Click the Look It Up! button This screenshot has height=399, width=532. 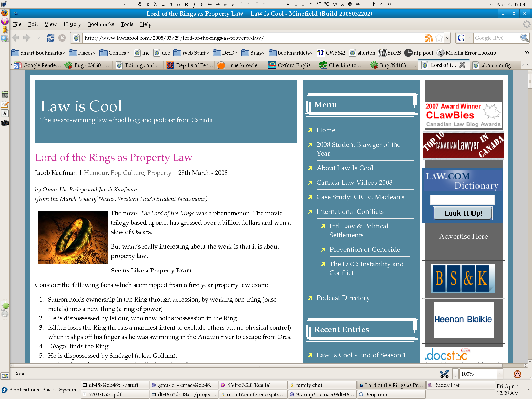tap(463, 213)
